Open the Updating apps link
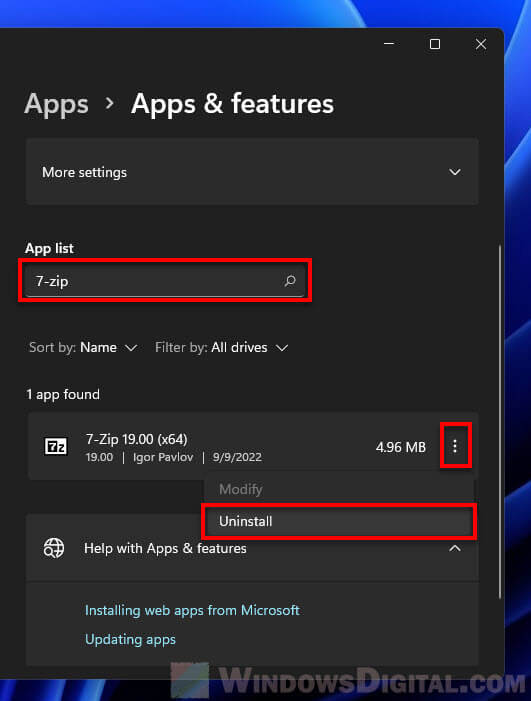Screen dimensions: 531x701 [x=131, y=639]
